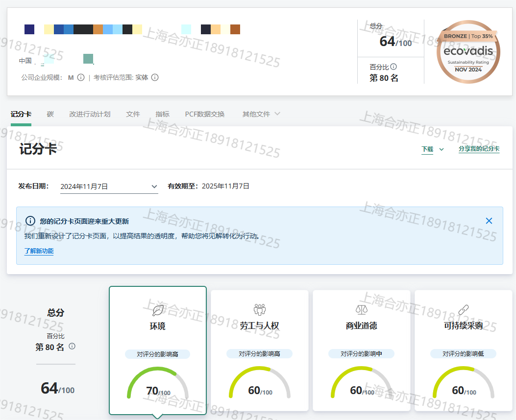516x420 pixels.
Task: Click the labor and human rights people icon
Action: point(259,309)
